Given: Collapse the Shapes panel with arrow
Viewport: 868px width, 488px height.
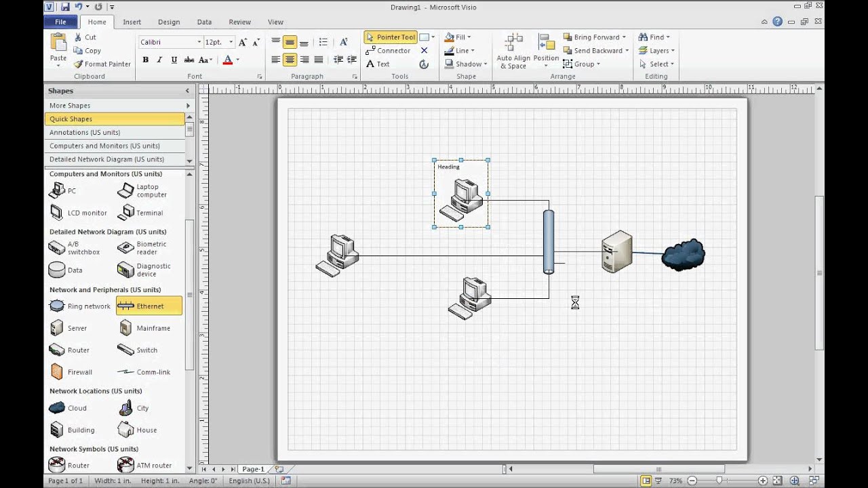Looking at the screenshot, I should (x=187, y=90).
